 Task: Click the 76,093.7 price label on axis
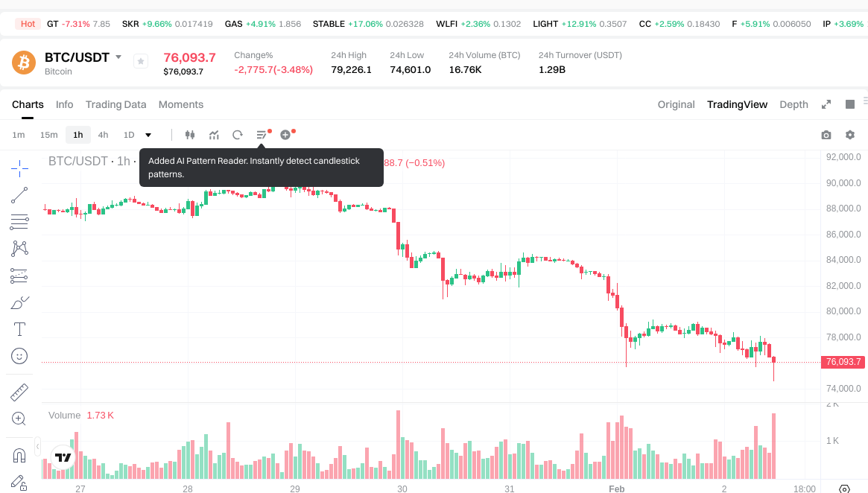tap(843, 362)
